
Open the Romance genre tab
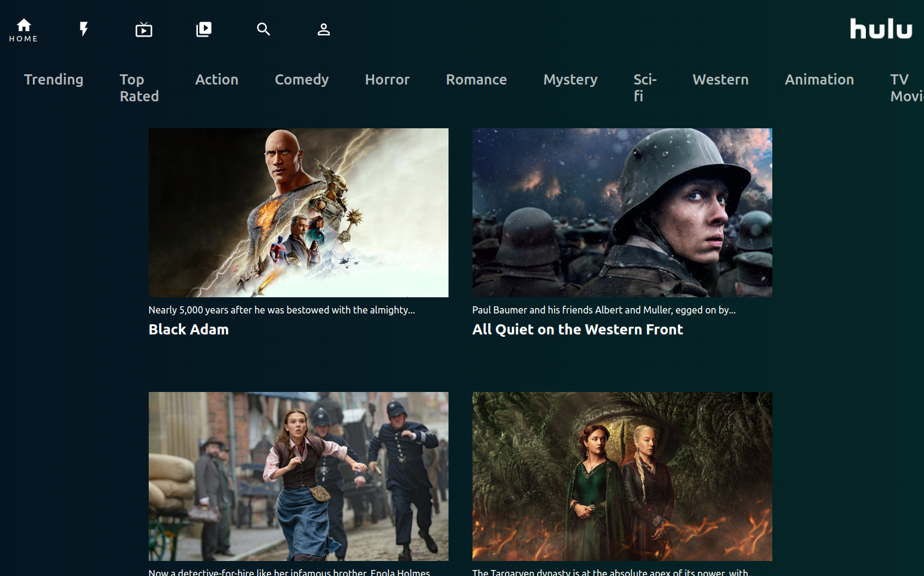click(x=477, y=79)
